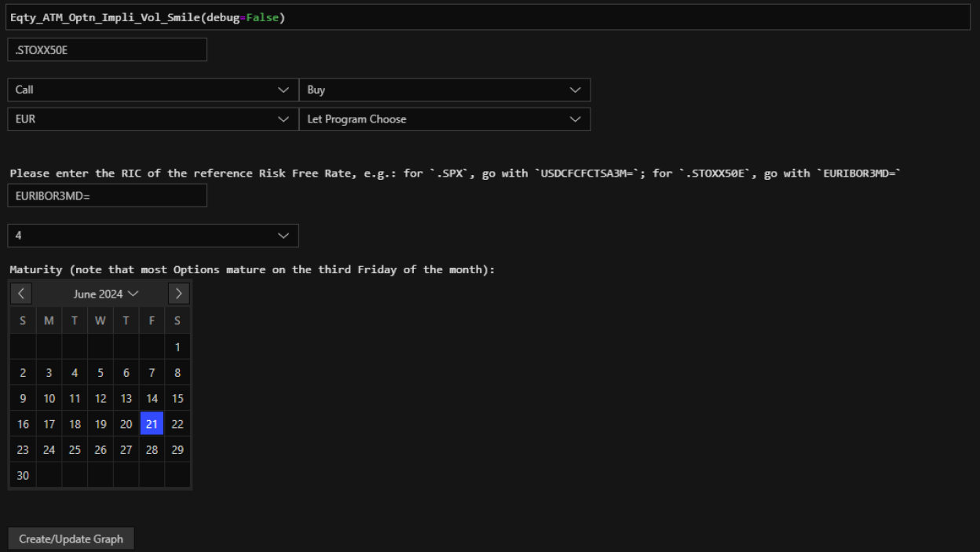Open the Call option type dropdown
The image size is (980, 552).
[x=153, y=90]
